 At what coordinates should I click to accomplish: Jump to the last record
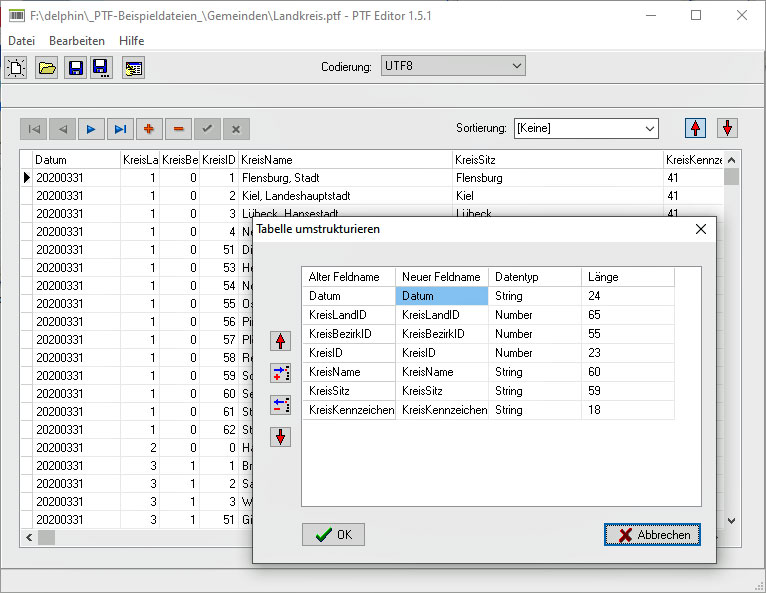click(x=120, y=129)
